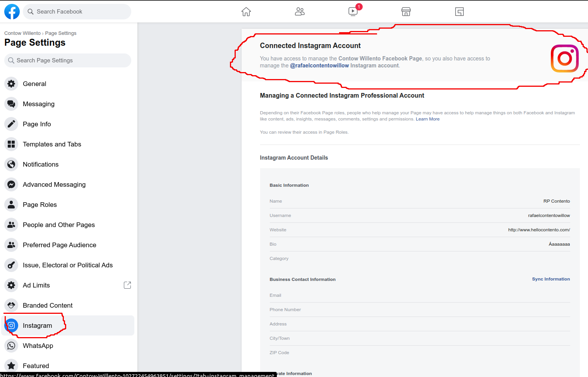Open the Marketplace icon in top bar
Viewport: 588px width, 377px height.
click(406, 12)
